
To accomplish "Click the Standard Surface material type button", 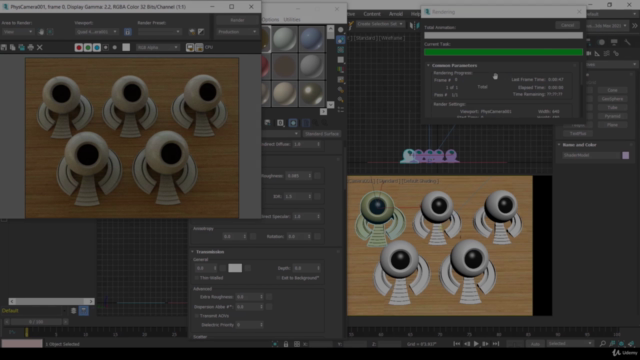I will coord(322,134).
